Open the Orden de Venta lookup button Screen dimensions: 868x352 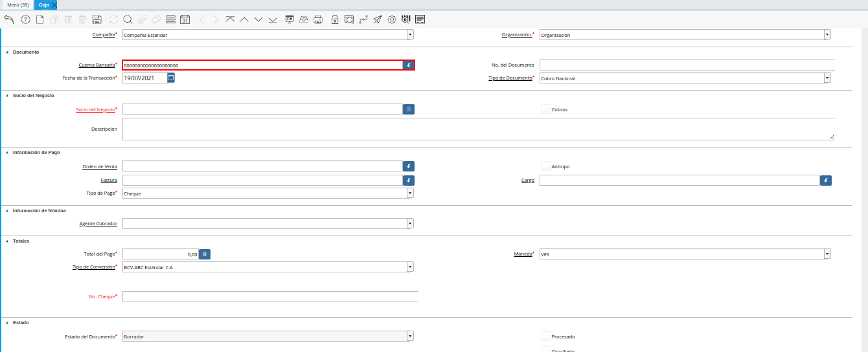pyautogui.click(x=409, y=166)
